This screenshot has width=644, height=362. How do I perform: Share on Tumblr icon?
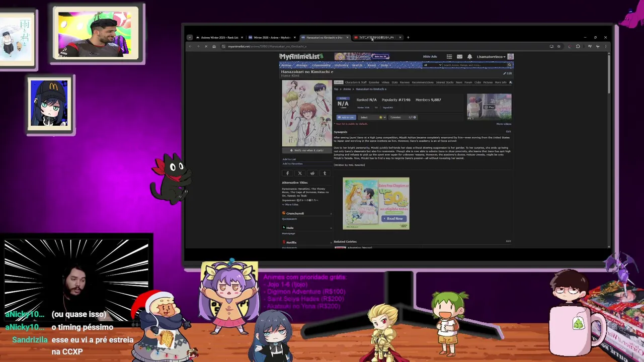pos(325,173)
